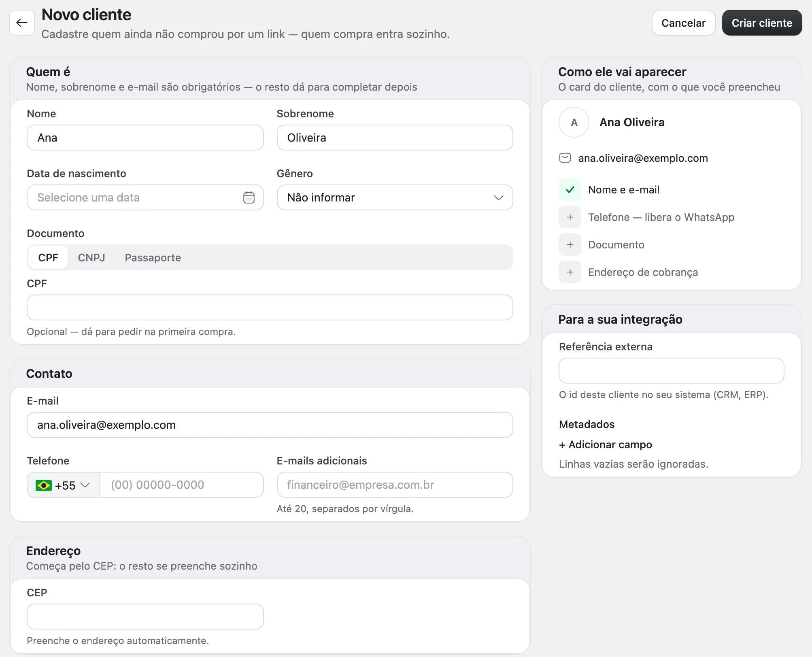Click the Contato section heading

point(49,373)
